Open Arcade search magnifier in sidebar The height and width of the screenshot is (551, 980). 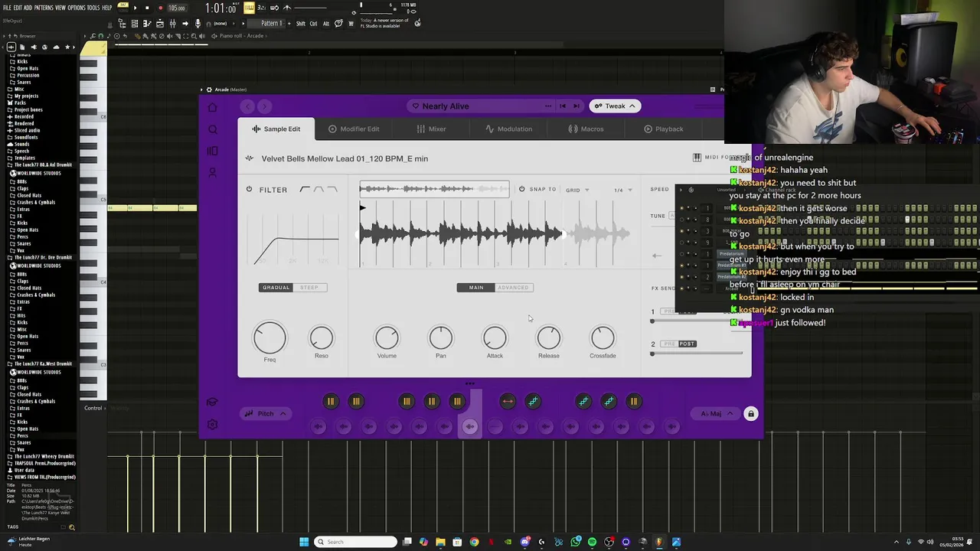click(213, 129)
